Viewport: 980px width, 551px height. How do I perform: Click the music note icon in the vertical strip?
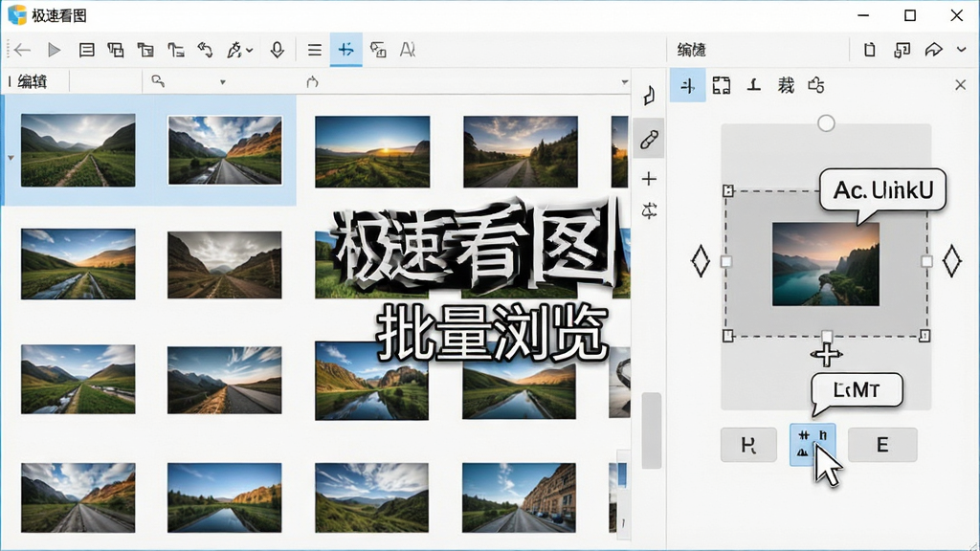pos(650,95)
